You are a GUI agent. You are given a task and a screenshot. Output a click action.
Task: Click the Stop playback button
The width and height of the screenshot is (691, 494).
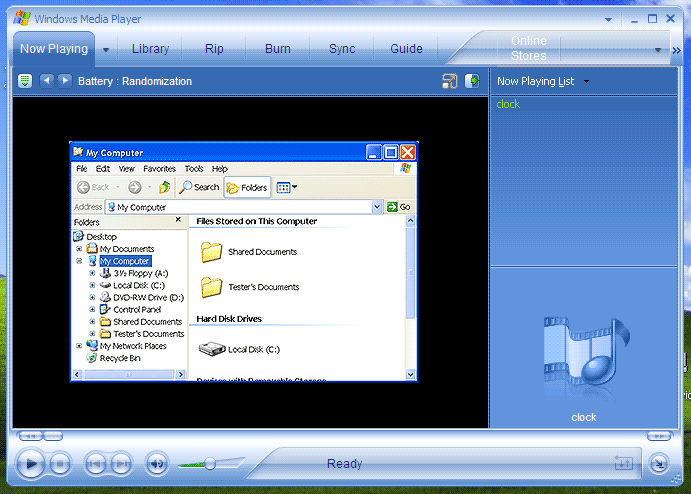tap(60, 463)
